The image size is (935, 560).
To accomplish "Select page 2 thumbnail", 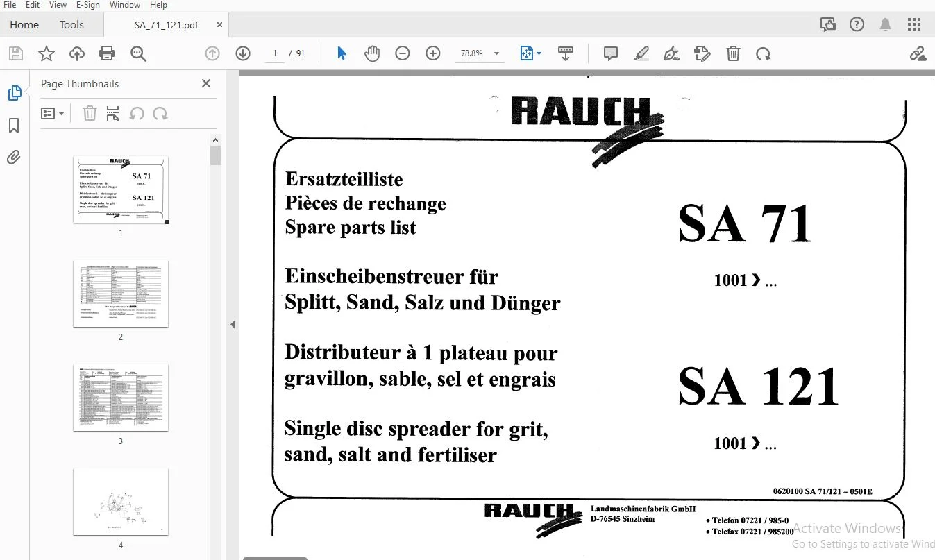I will (x=121, y=294).
